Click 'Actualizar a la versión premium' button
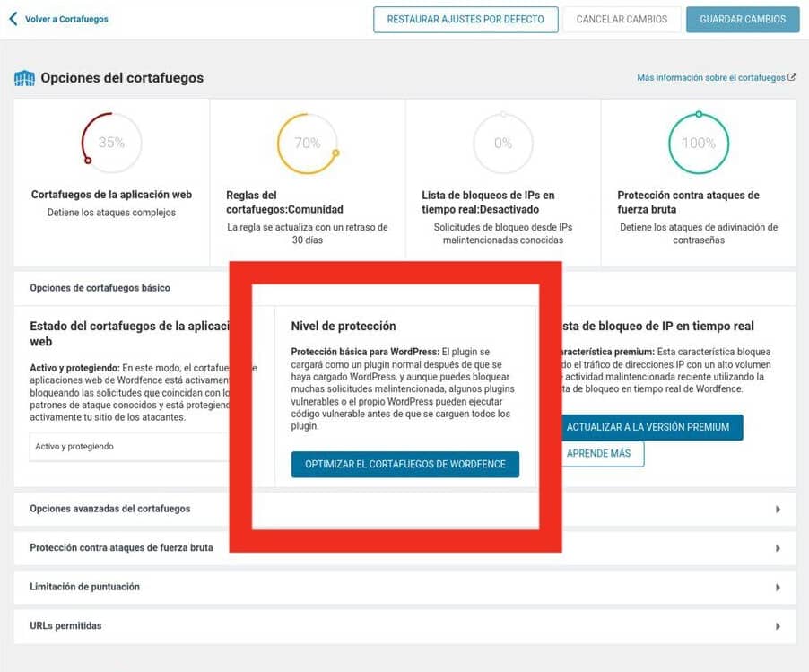 [x=652, y=427]
